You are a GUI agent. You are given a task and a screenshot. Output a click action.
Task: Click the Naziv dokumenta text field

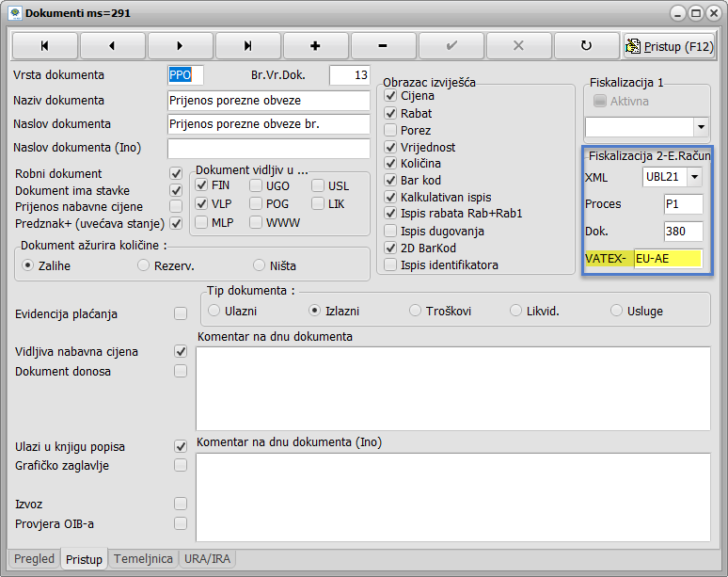coord(268,101)
